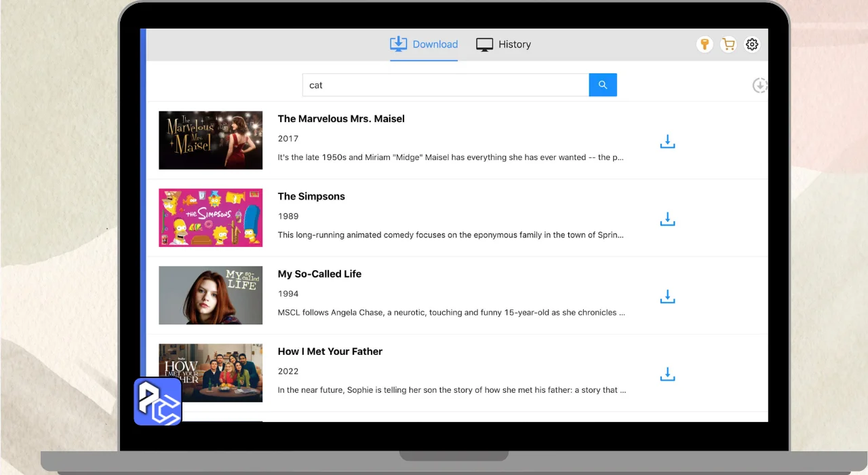
Task: Open the shopping cart icon
Action: coord(728,45)
